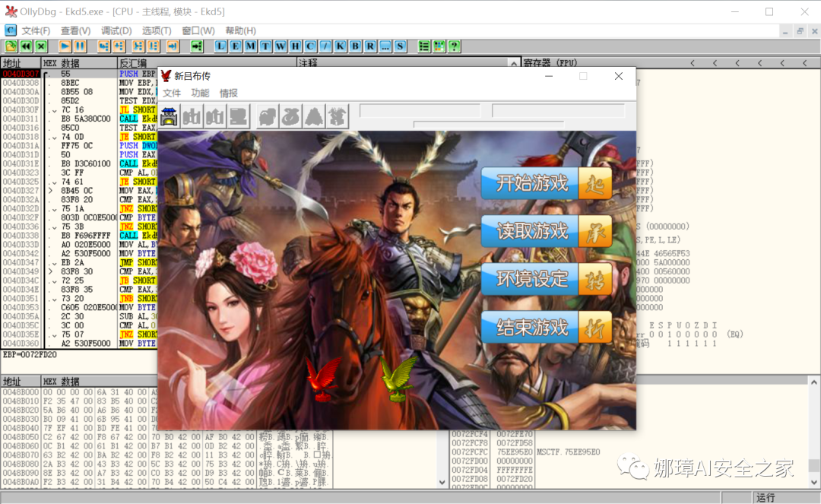Click the Trace into icon
The image size is (821, 504).
click(x=138, y=46)
